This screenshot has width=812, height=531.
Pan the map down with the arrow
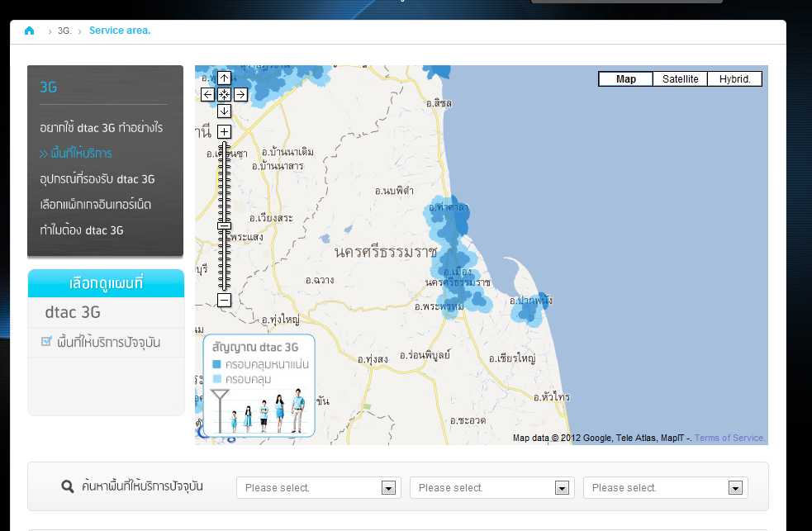(224, 111)
